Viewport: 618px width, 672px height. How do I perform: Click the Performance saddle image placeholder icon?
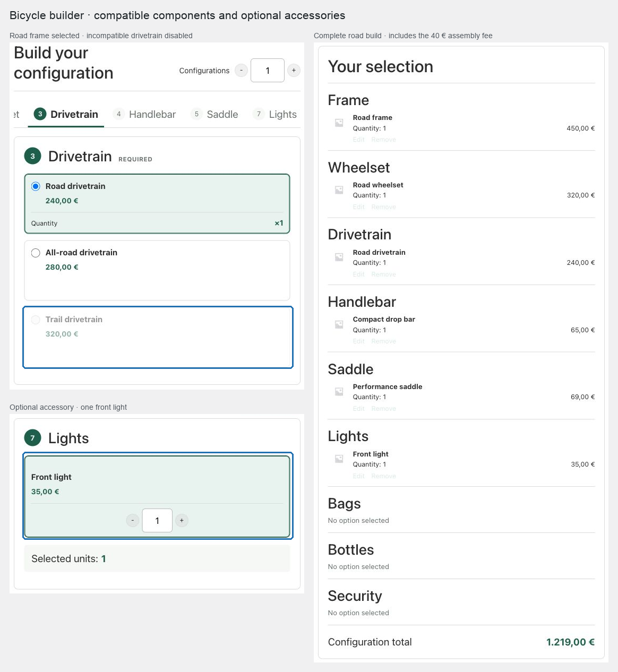point(339,392)
